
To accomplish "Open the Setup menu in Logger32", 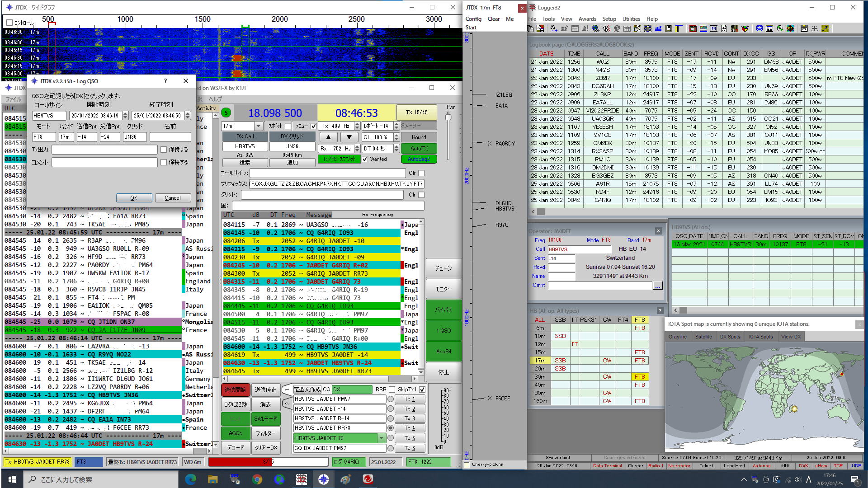I will (x=609, y=19).
